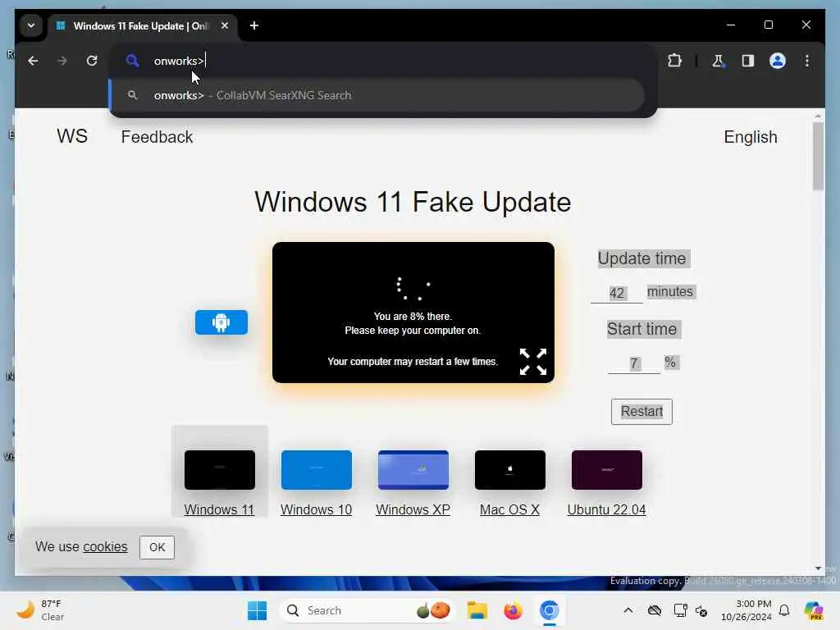Open a new browser tab
The width and height of the screenshot is (840, 630).
254,25
